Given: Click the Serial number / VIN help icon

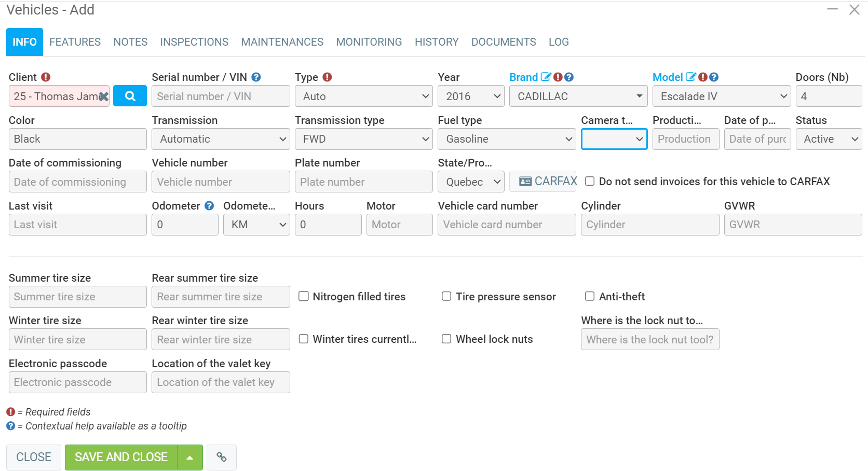Looking at the screenshot, I should [256, 77].
